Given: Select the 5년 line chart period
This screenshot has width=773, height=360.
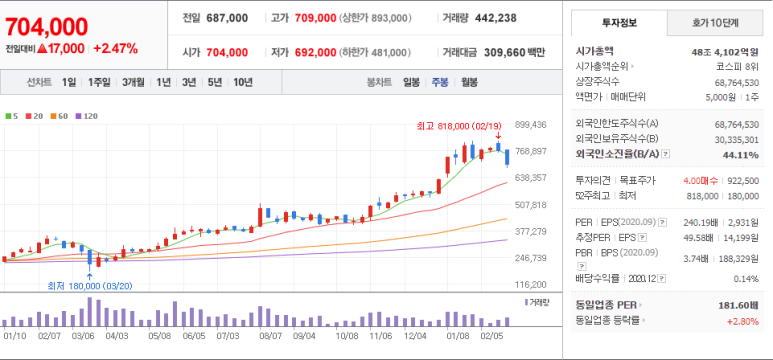Looking at the screenshot, I should click(215, 82).
